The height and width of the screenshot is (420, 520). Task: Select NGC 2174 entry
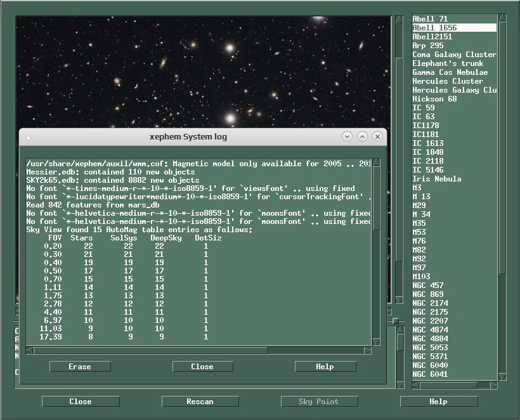pos(454,303)
